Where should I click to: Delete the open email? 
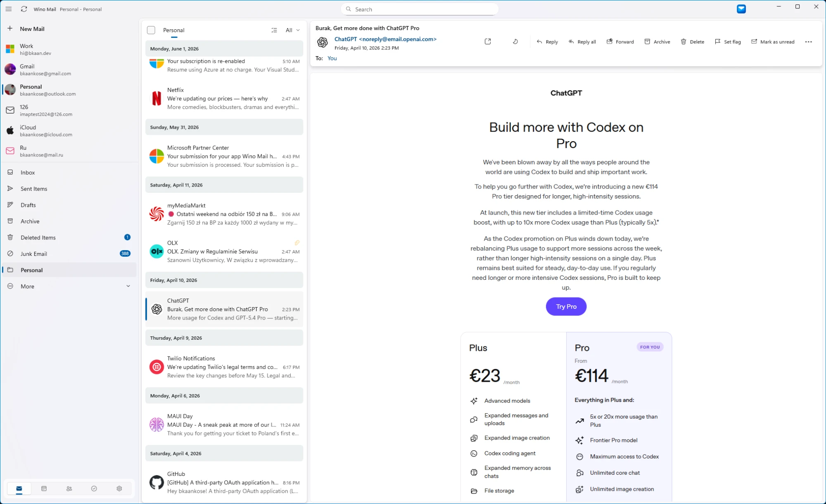coord(692,42)
